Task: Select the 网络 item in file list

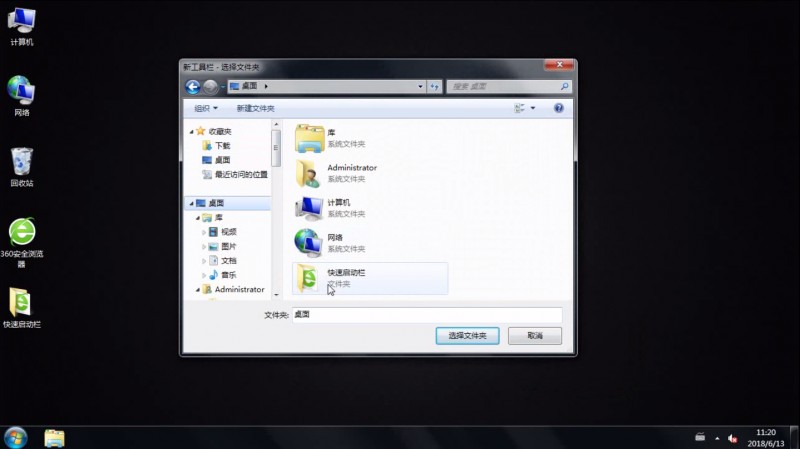Action: [370, 243]
